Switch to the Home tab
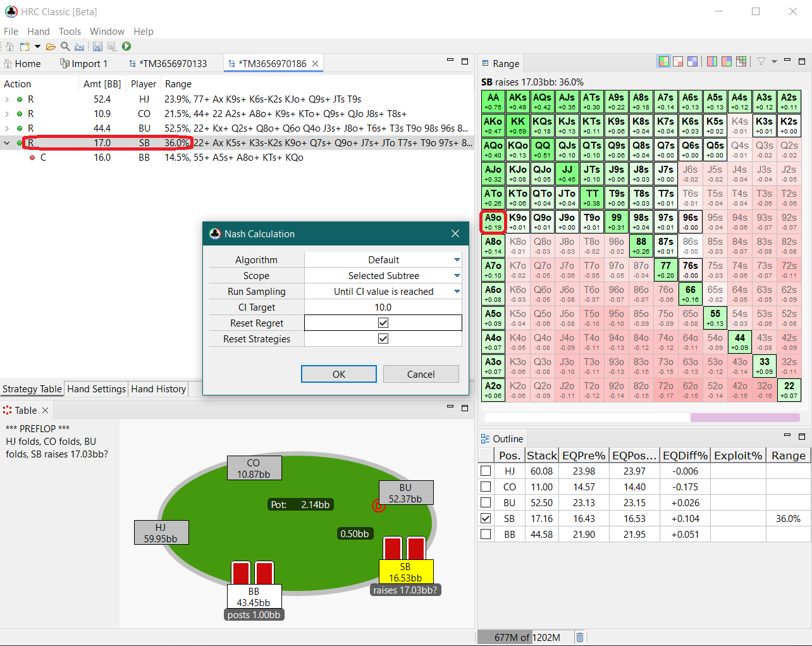 pyautogui.click(x=22, y=63)
